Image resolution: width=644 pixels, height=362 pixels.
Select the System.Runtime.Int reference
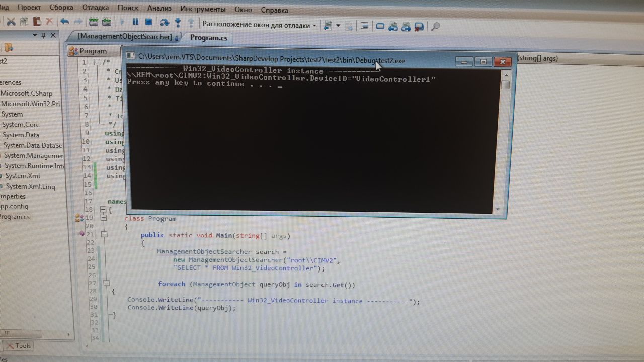pyautogui.click(x=33, y=166)
